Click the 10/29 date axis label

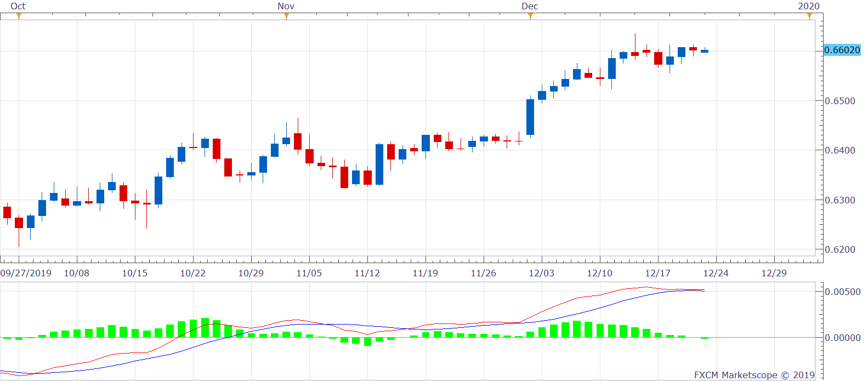click(x=251, y=273)
